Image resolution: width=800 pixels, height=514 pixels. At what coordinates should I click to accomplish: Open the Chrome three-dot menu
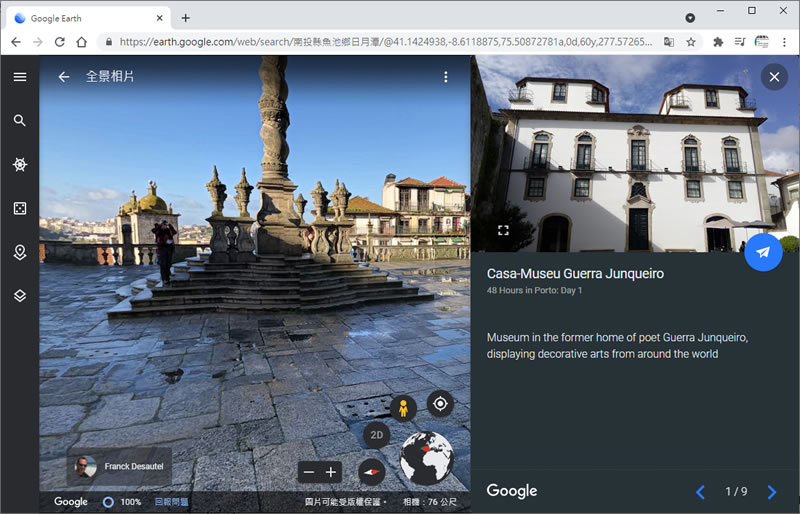tap(784, 42)
